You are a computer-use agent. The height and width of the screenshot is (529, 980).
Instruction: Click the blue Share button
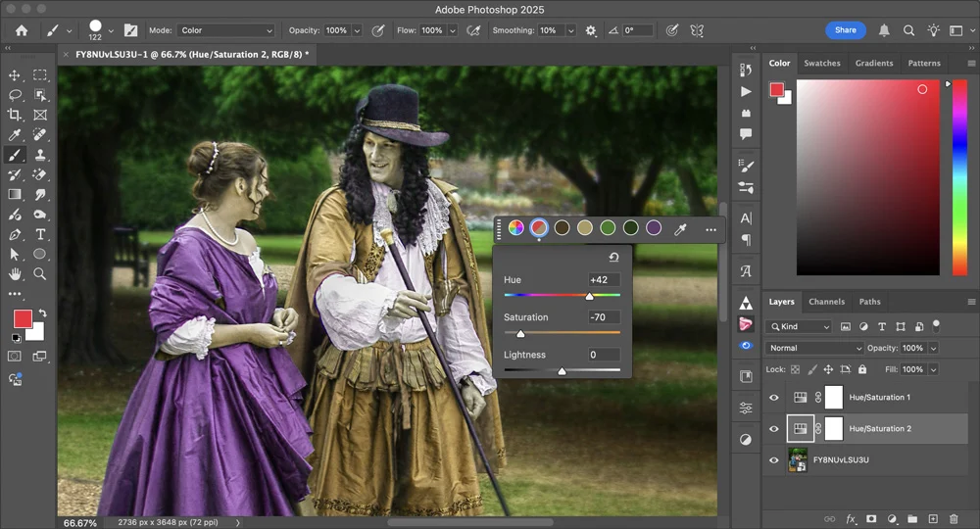(845, 30)
